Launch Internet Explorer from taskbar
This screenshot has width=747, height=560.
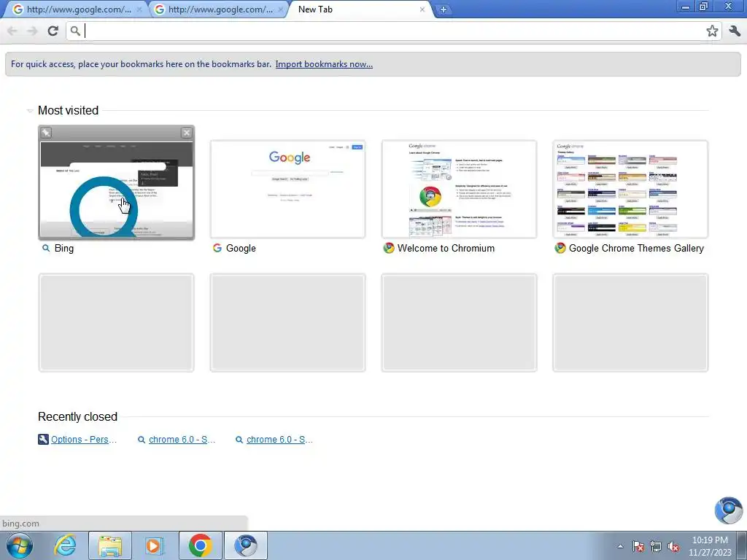coord(65,545)
